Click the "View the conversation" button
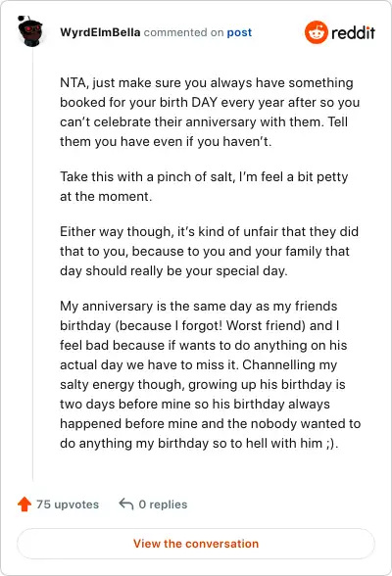Screen dimensions: 392x576 196,544
